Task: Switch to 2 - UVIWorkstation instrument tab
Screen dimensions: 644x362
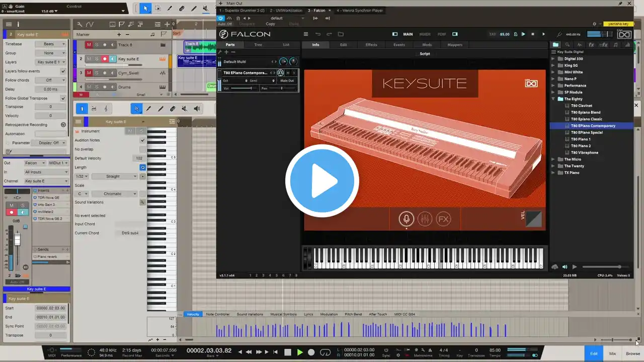Action: (286, 10)
